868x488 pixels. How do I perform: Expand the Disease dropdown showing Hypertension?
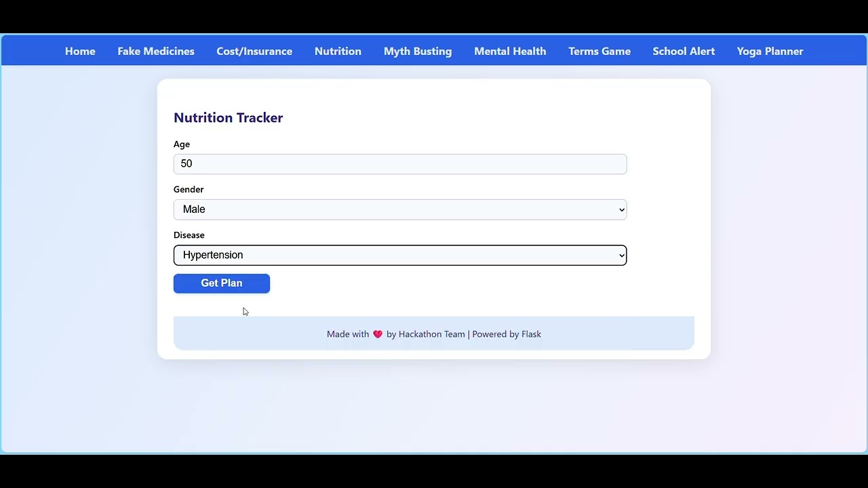coord(400,255)
